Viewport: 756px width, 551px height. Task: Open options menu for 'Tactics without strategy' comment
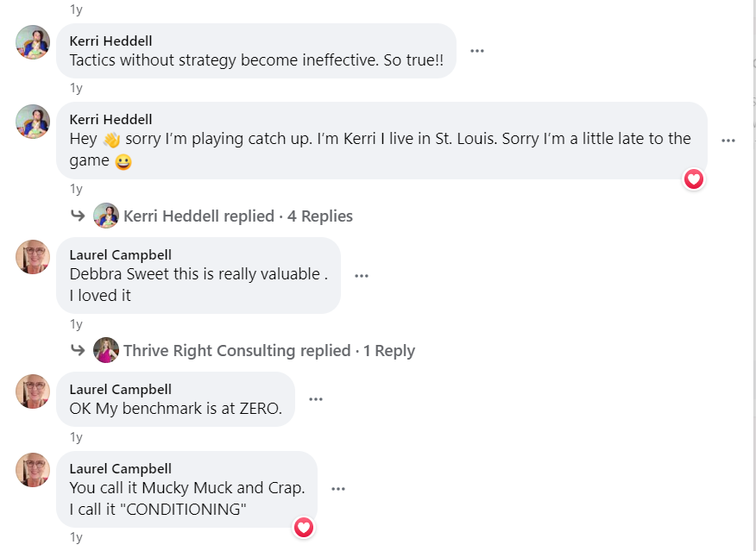[477, 51]
